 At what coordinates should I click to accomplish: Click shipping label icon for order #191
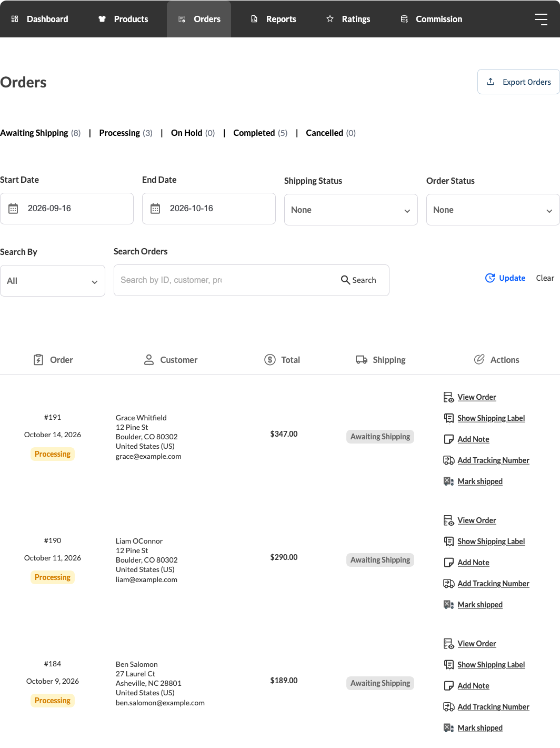[449, 418]
